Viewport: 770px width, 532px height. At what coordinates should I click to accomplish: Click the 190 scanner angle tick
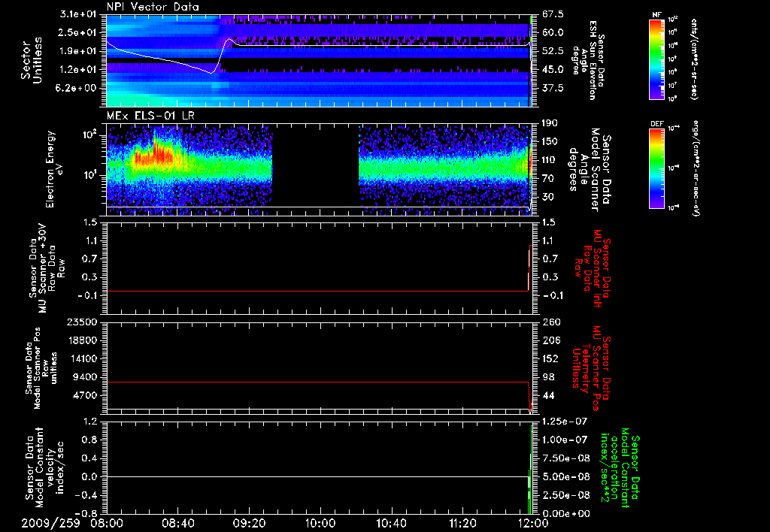[550, 123]
